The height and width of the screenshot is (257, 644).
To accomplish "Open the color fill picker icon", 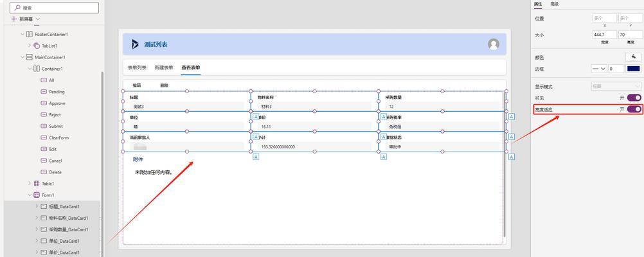I will coord(634,57).
